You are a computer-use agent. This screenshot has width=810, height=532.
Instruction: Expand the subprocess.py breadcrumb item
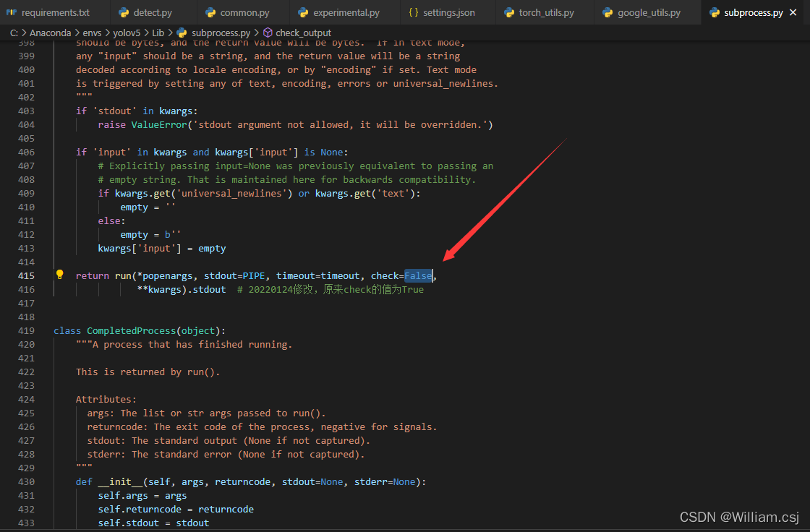221,33
